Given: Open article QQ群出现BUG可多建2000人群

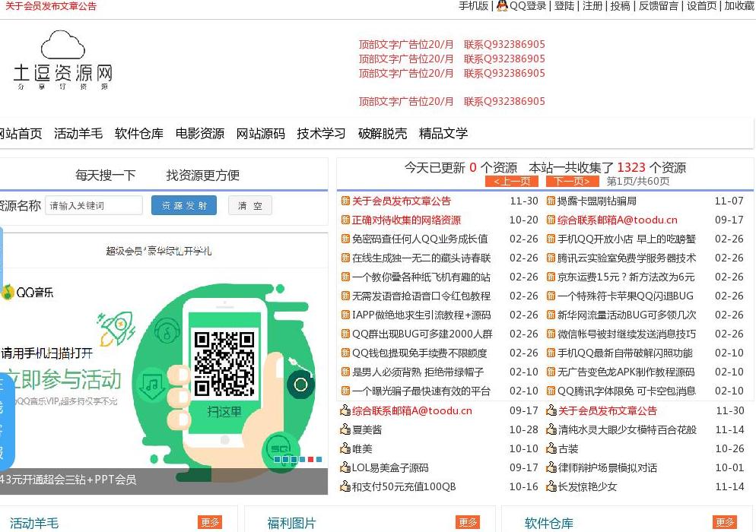Looking at the screenshot, I should [422, 334].
